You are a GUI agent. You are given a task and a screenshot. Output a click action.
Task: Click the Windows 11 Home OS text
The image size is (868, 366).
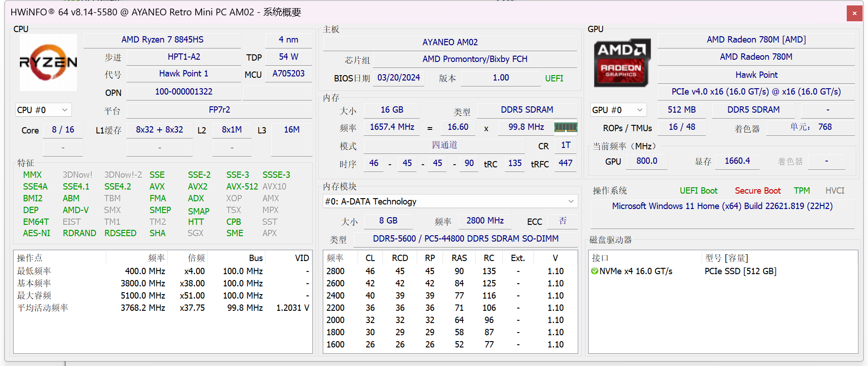point(722,206)
